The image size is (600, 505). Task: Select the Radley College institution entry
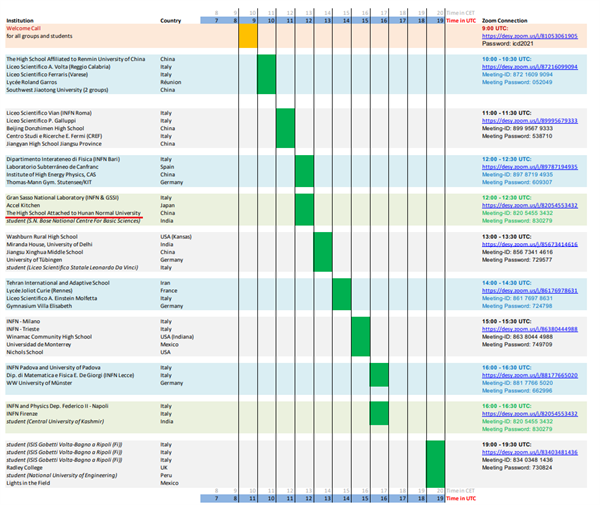click(30, 465)
